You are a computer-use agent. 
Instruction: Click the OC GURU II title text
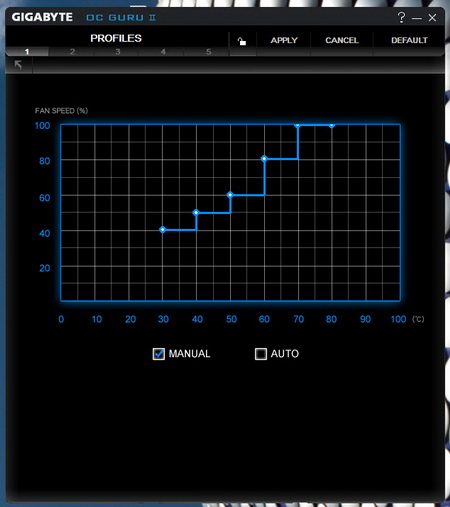pyautogui.click(x=121, y=18)
